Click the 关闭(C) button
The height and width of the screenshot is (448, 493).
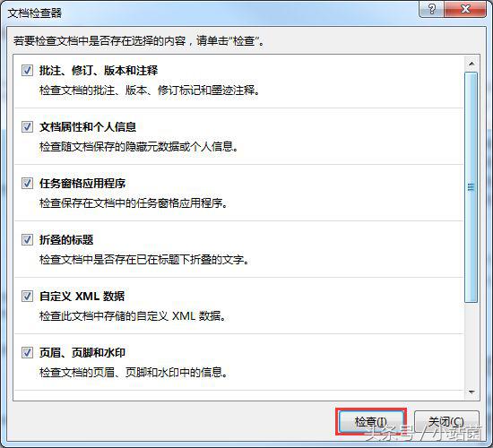pyautogui.click(x=446, y=422)
